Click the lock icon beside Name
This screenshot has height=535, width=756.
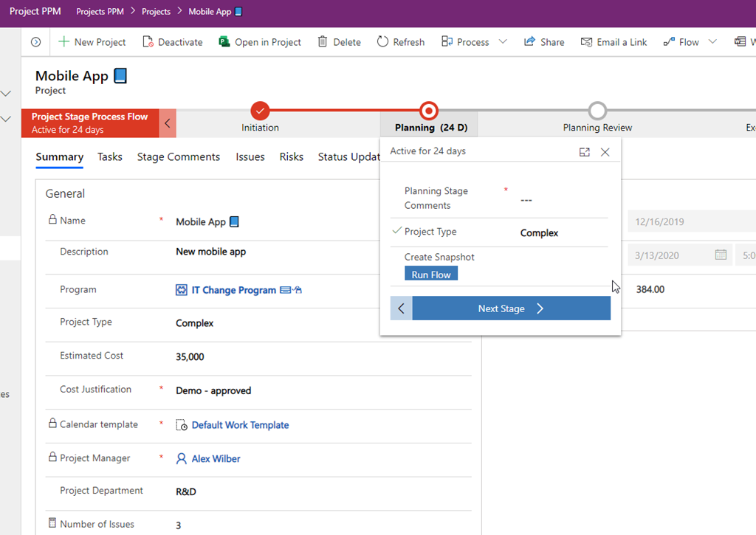[52, 219]
